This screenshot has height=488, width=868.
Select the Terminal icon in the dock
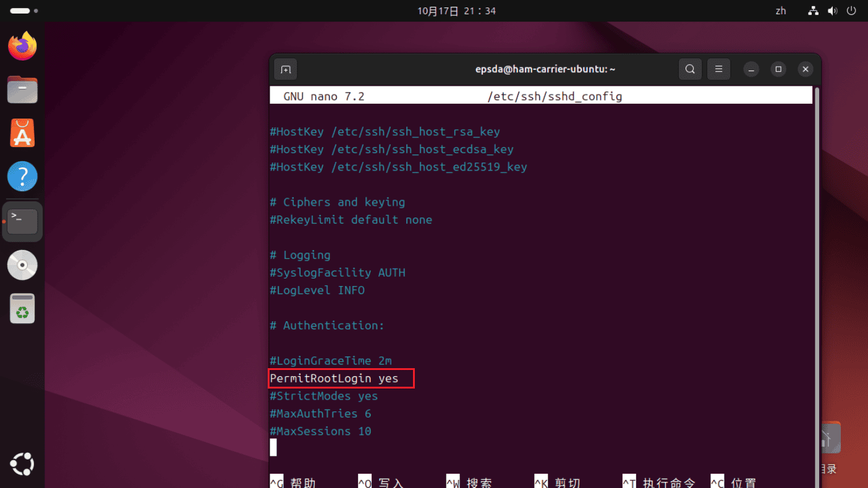coord(22,221)
